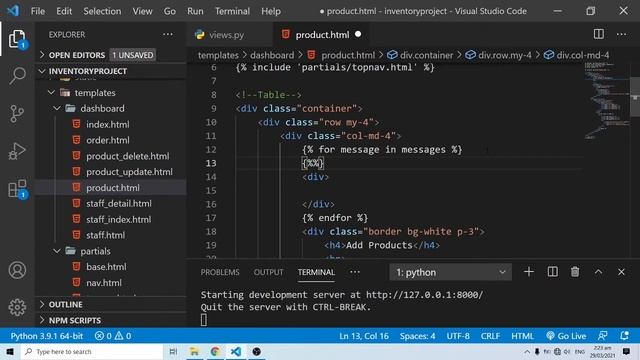Open product_update.html in the explorer
Image resolution: width=640 pixels, height=360 pixels.
click(x=129, y=172)
